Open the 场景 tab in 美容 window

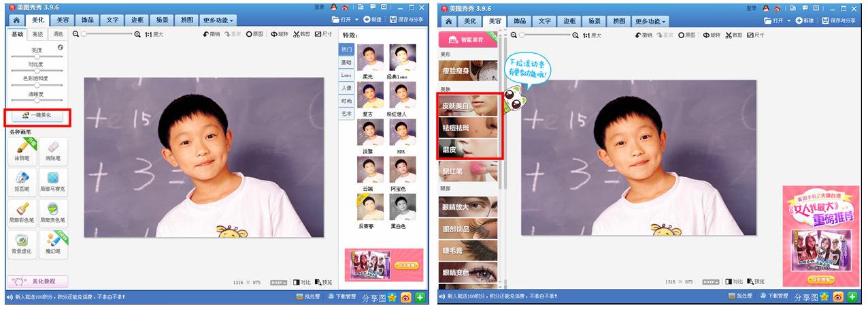click(x=594, y=21)
